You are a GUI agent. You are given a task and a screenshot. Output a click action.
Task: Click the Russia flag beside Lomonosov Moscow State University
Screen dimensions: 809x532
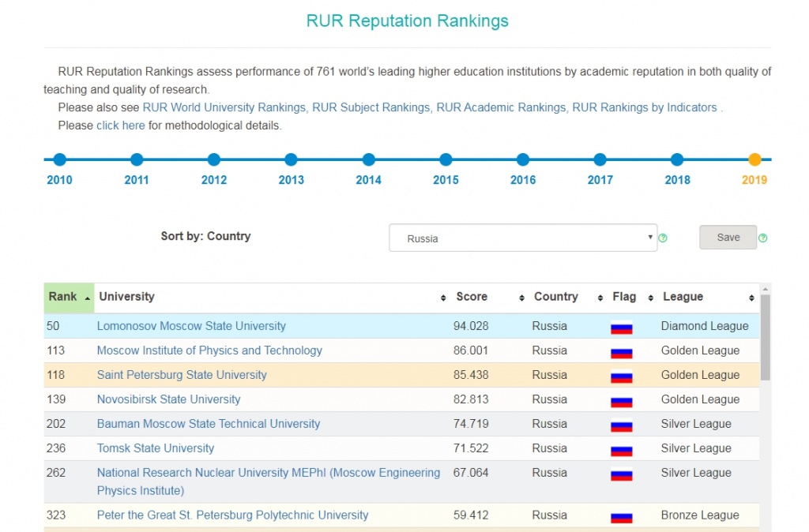point(621,326)
